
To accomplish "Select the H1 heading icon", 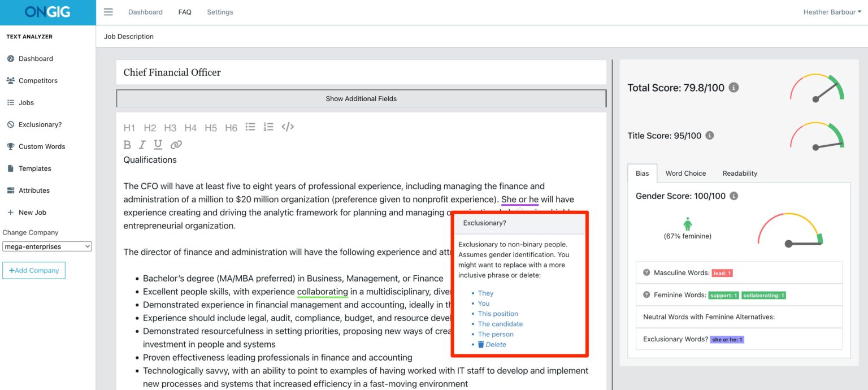I will click(x=129, y=127).
